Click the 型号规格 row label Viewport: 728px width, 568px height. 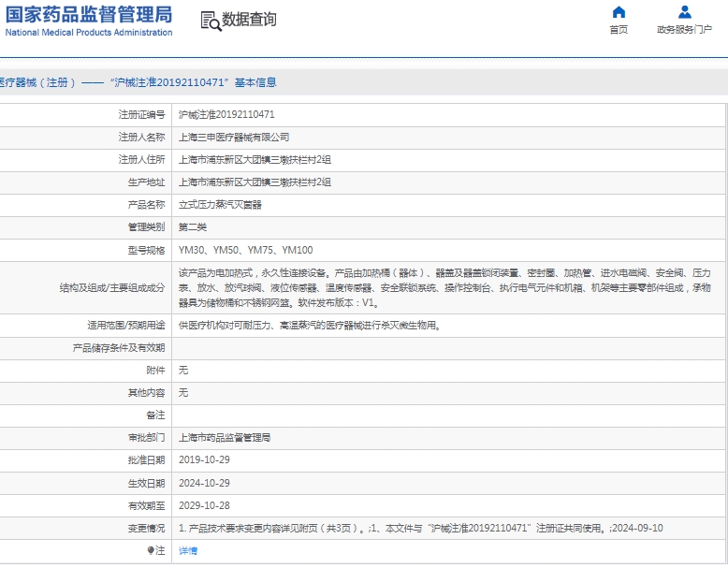[146, 251]
